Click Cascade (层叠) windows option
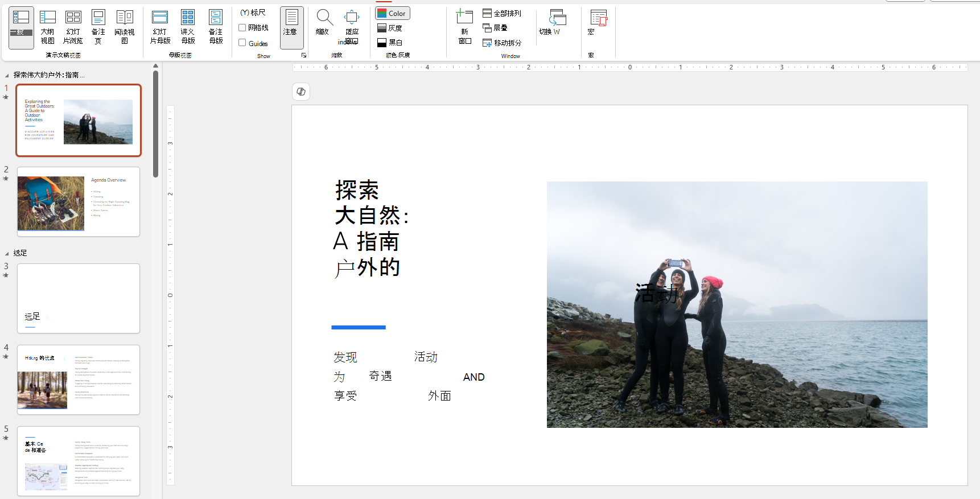 click(495, 27)
